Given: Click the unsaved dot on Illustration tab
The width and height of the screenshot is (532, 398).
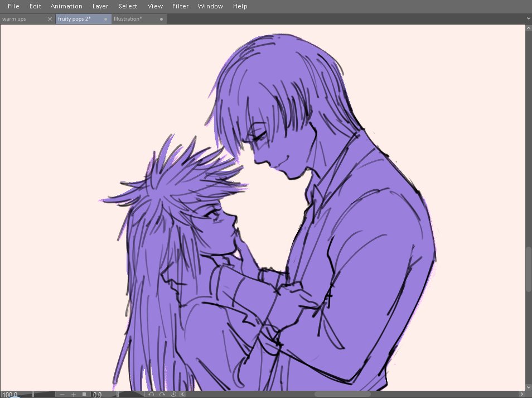Looking at the screenshot, I should [161, 20].
